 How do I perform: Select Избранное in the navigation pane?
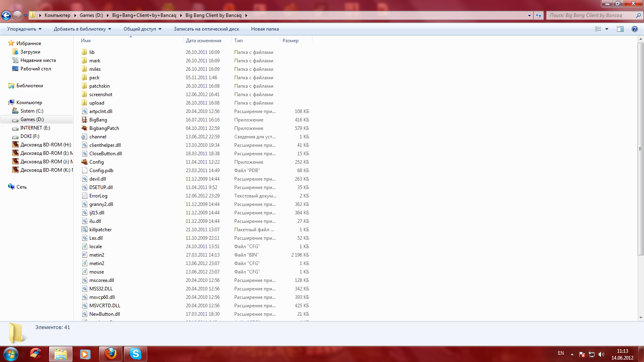pos(29,43)
